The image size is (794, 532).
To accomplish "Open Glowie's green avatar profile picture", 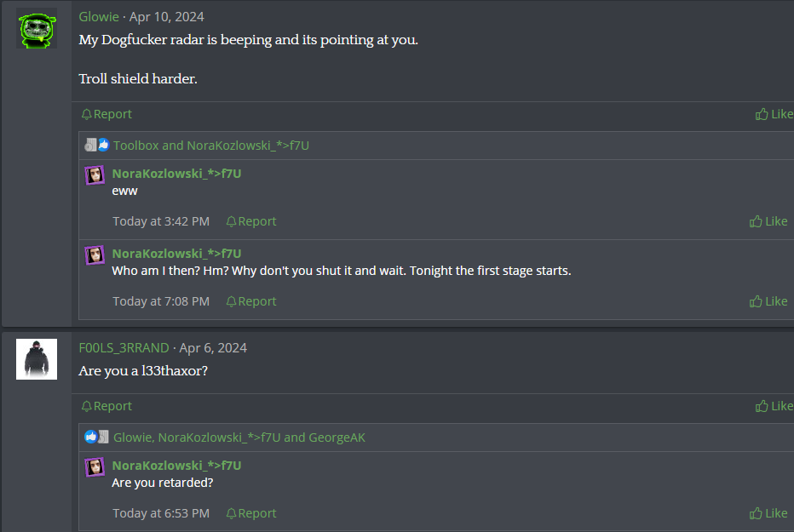I will tap(37, 29).
